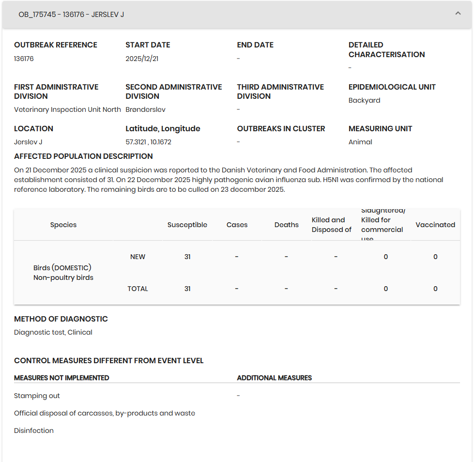Click the Susceptible column header

click(x=187, y=225)
